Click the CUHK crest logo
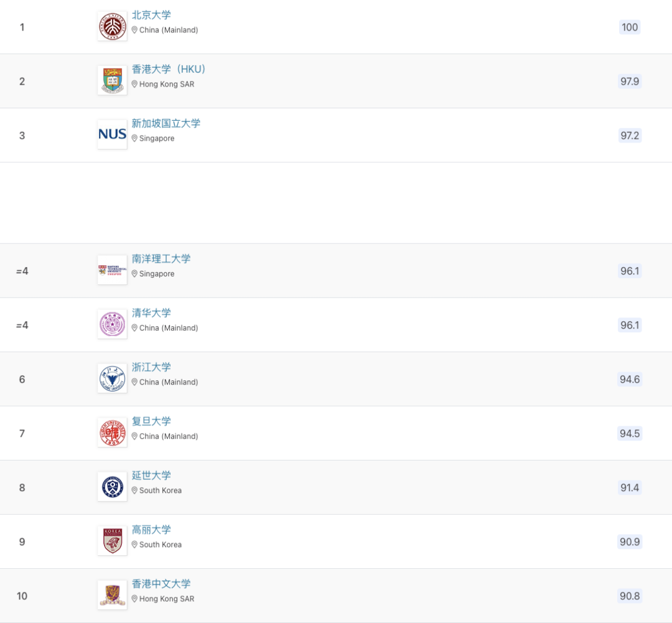Screen dimensions: 672x623 coord(112,595)
